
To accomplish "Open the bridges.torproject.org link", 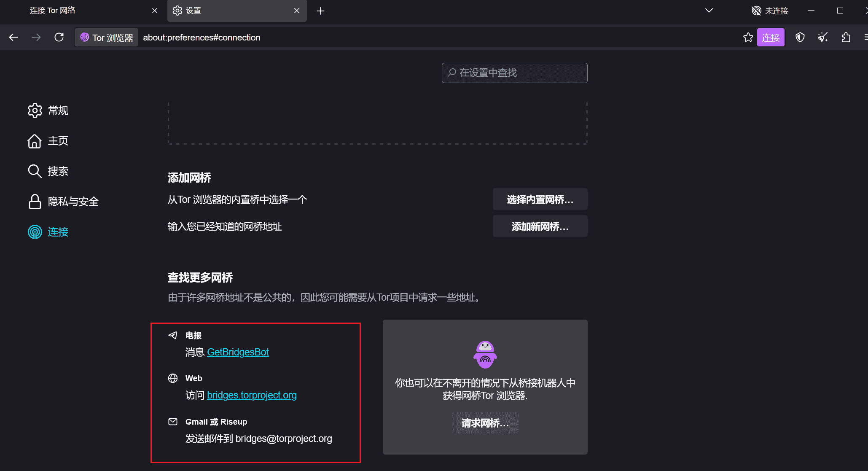I will [x=252, y=395].
